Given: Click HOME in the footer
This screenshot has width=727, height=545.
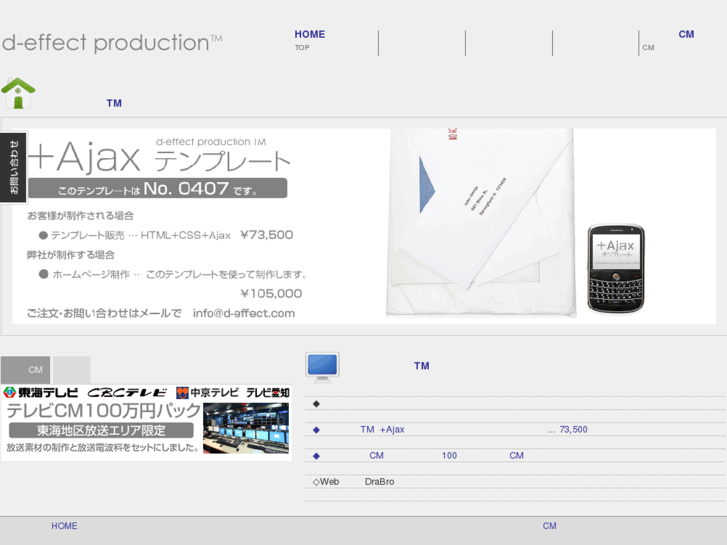Looking at the screenshot, I should point(64,526).
